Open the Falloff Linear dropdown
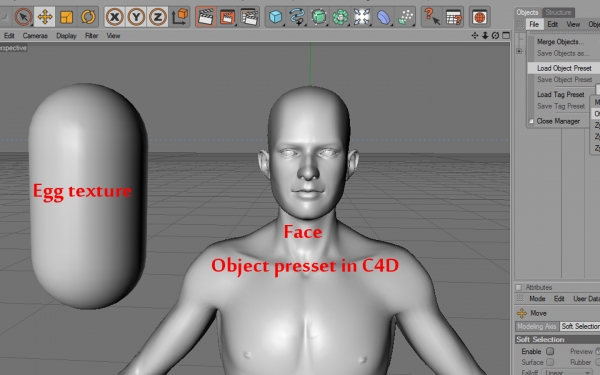Image resolution: width=600 pixels, height=375 pixels. pos(568,372)
